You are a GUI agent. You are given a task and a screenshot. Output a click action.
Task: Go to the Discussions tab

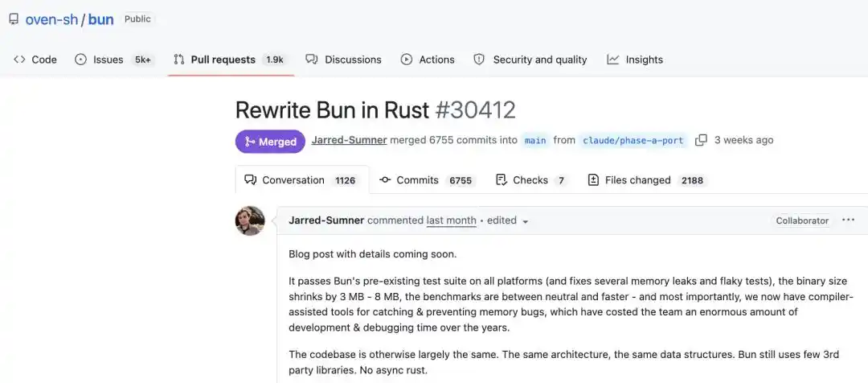tap(344, 60)
